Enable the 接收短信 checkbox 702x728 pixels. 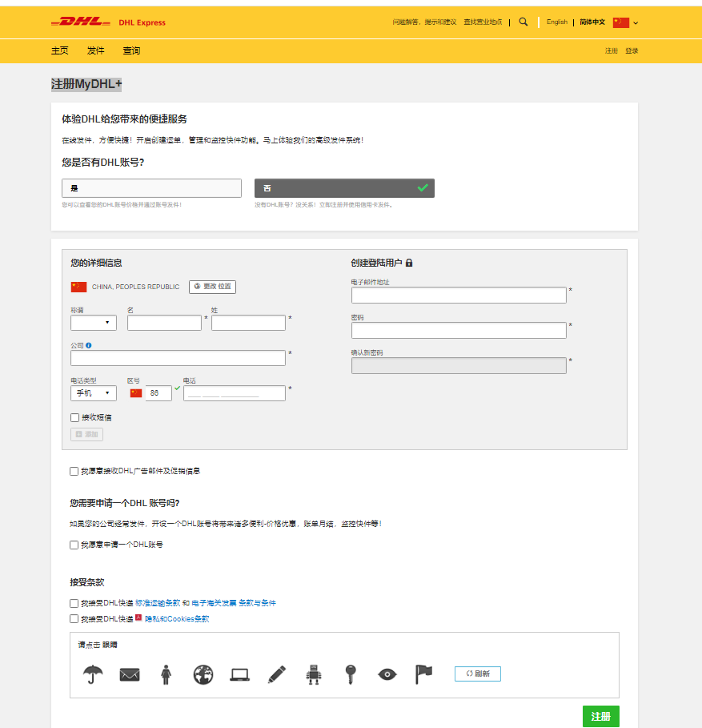[75, 417]
